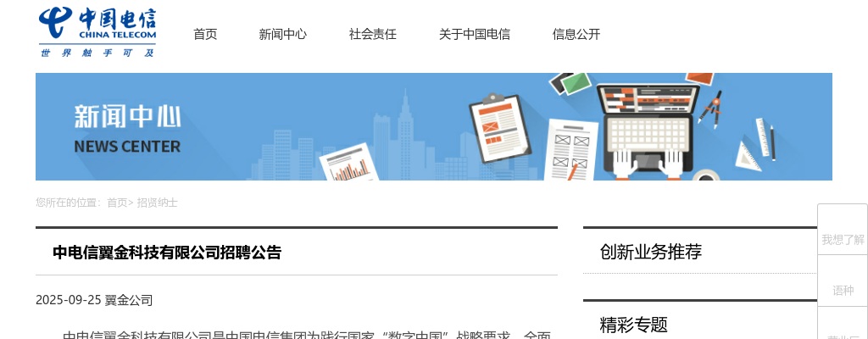This screenshot has width=868, height=339.
Task: Open the 我想了解 floating sidebar button
Action: pos(842,240)
